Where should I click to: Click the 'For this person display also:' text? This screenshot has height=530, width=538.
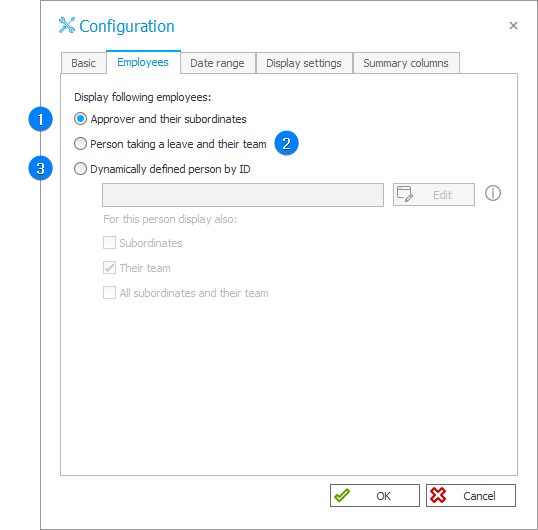[170, 219]
